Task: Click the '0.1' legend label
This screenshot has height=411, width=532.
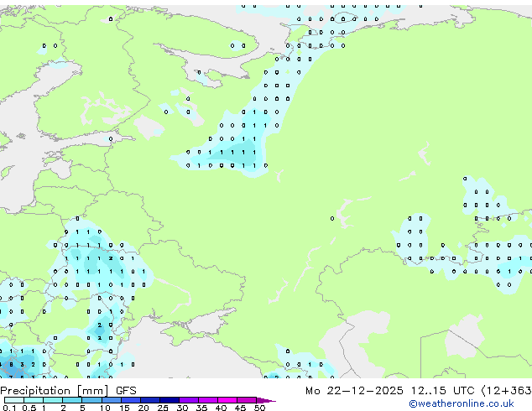Action: pos(9,408)
